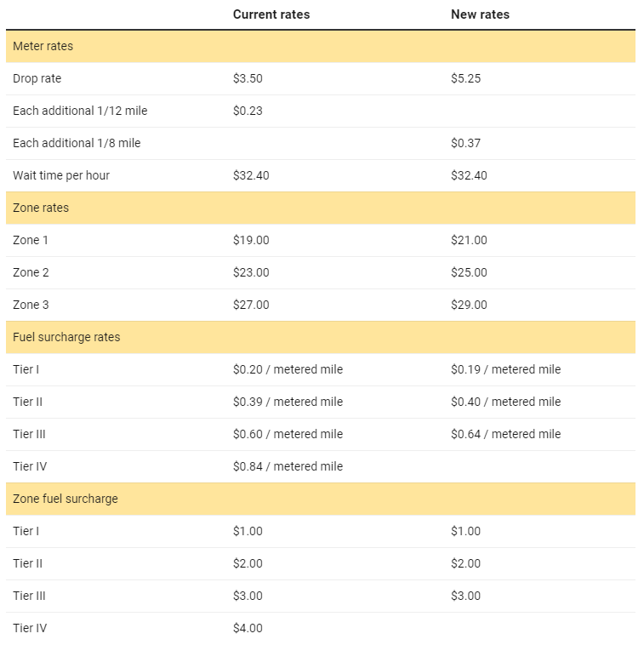Click the $0.20 / metered mile cell
This screenshot has width=644, height=645.
click(x=288, y=369)
